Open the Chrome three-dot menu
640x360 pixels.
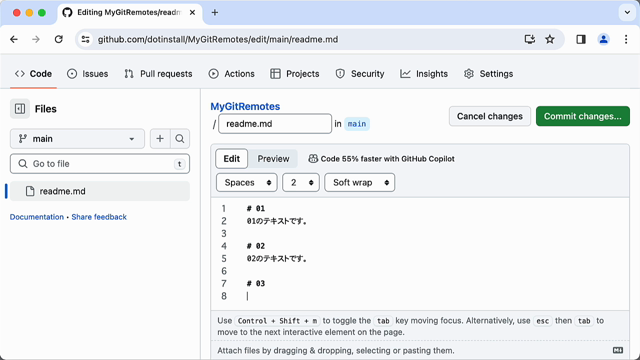626,39
